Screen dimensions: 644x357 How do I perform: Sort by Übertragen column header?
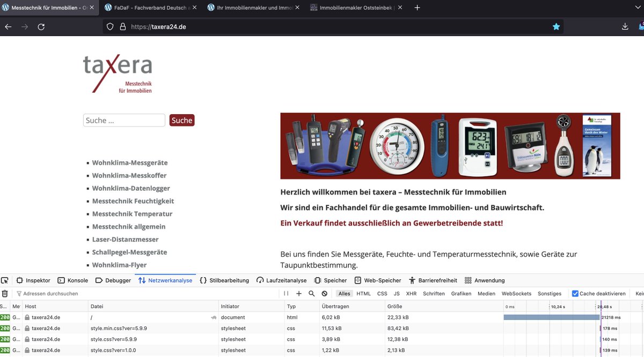(352, 307)
